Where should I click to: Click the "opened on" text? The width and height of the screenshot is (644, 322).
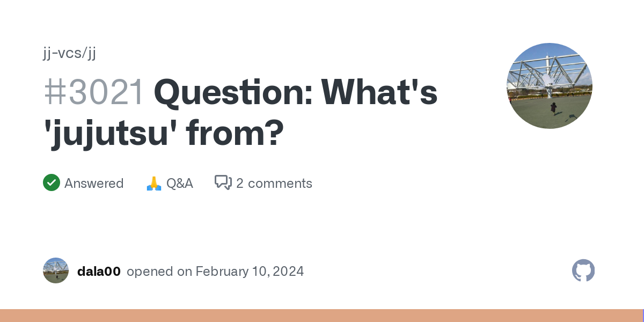(159, 272)
